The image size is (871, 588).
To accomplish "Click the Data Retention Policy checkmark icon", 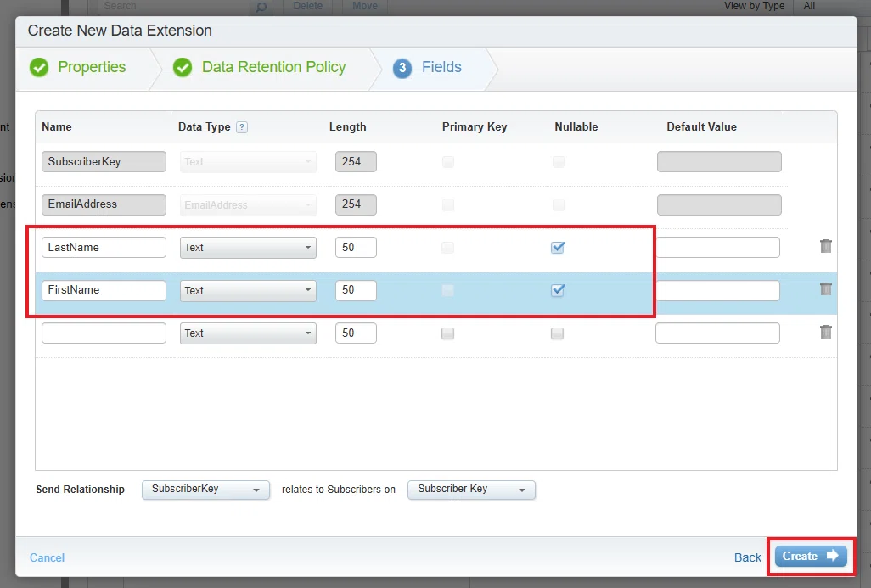I will pyautogui.click(x=183, y=67).
